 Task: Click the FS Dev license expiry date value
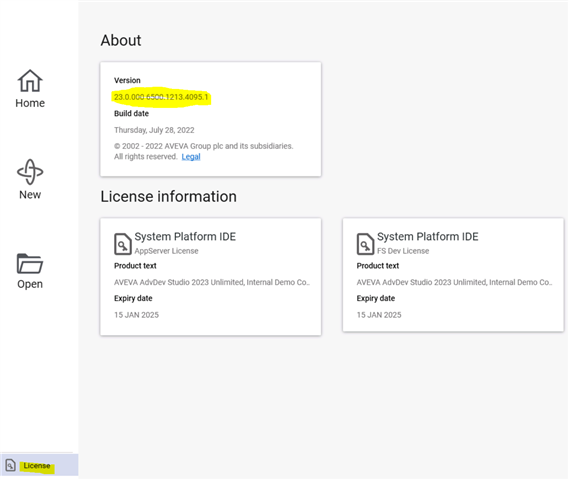point(379,315)
